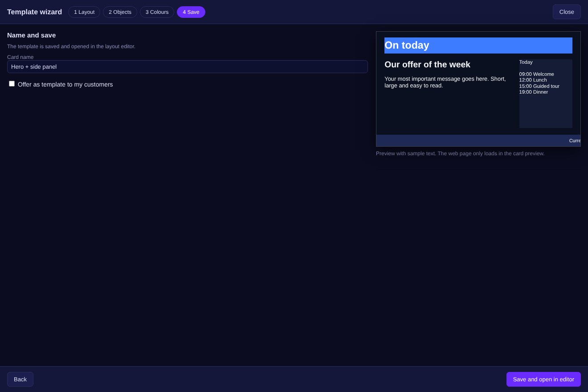Click the Today side panel in preview
Image resolution: width=588 pixels, height=392 pixels.
tap(546, 94)
